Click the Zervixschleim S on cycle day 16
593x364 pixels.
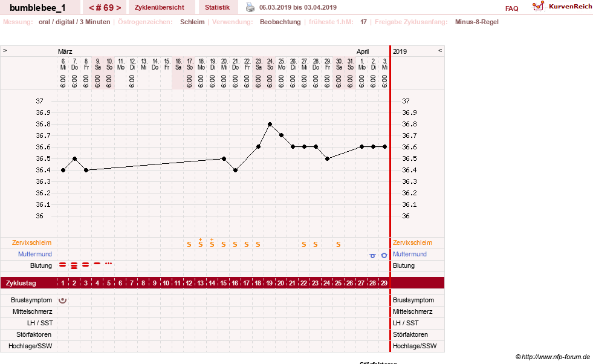(235, 244)
